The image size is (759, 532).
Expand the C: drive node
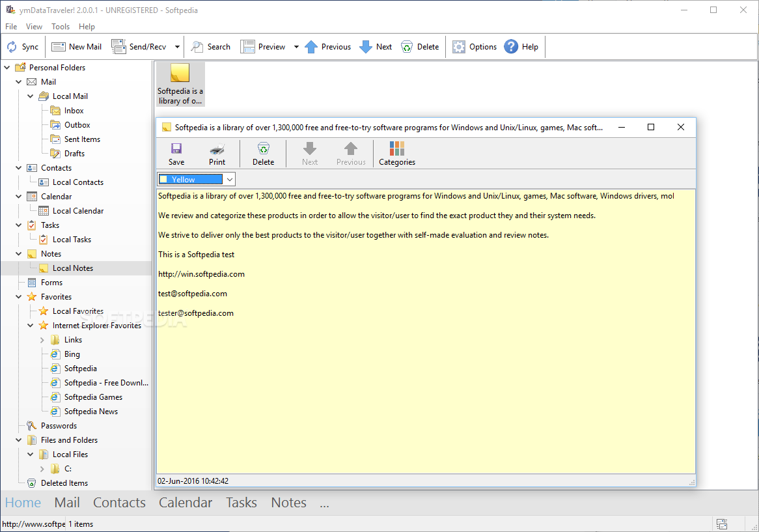point(42,469)
